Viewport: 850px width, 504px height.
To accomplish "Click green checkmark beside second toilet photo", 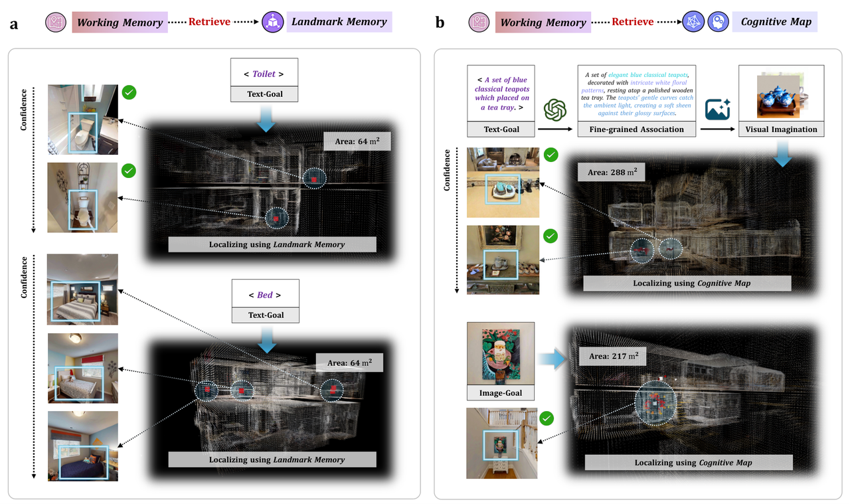I will pos(129,171).
